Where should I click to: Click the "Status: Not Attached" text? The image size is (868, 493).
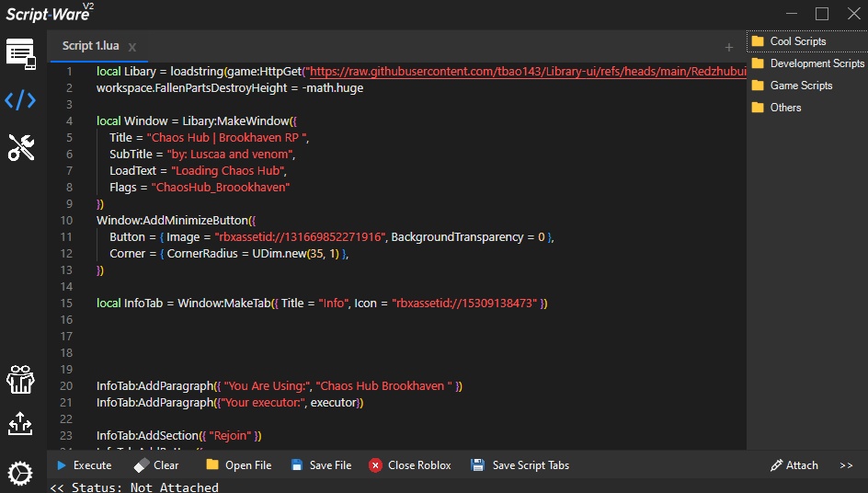(x=145, y=487)
